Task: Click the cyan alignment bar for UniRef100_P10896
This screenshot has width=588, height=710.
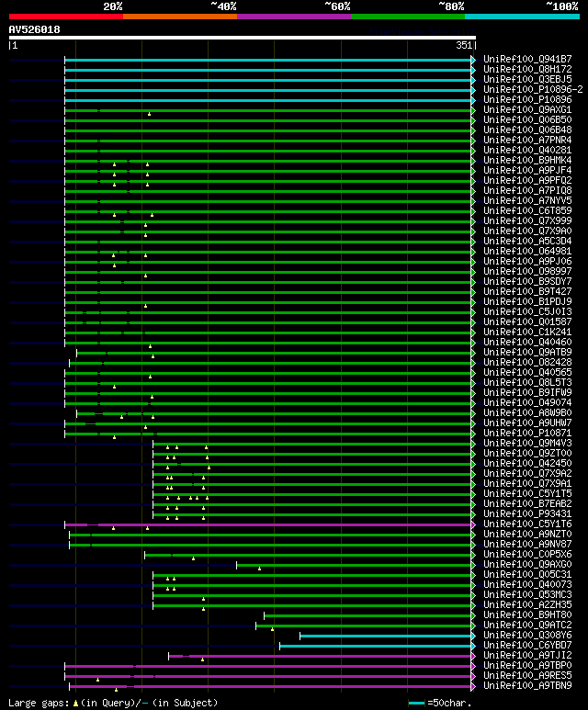Action: (x=268, y=100)
